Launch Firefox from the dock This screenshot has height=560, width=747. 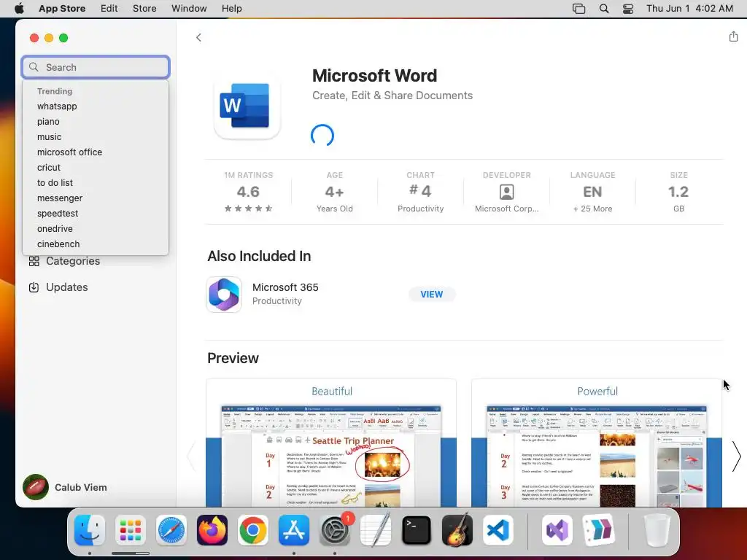(x=212, y=530)
